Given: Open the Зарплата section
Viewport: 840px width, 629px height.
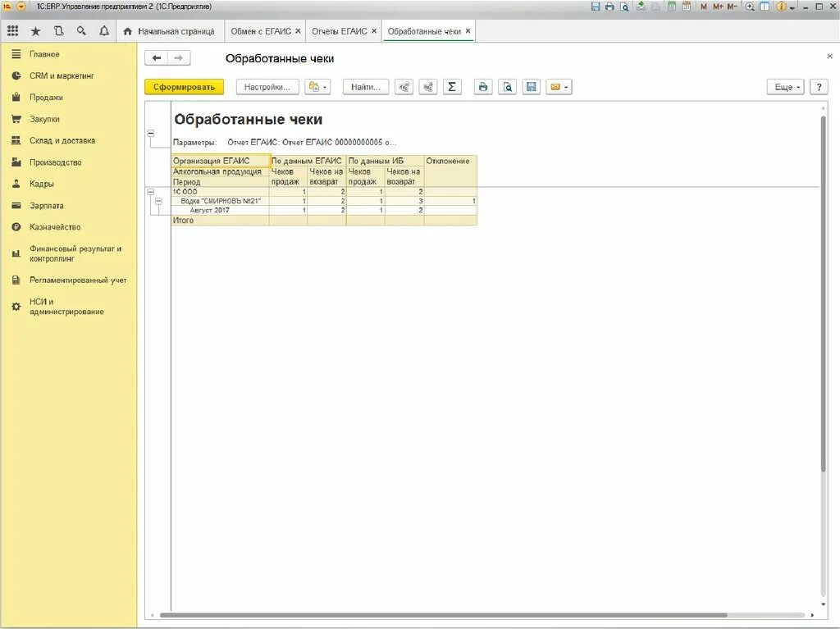Looking at the screenshot, I should (x=47, y=205).
